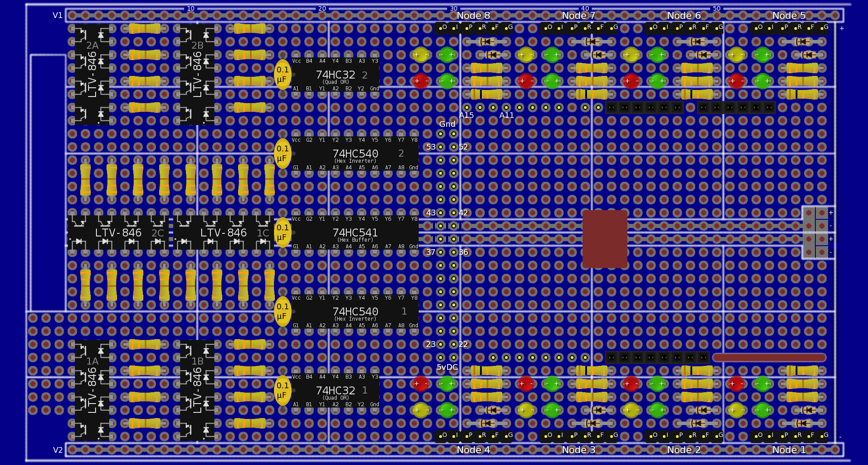Image resolution: width=868 pixels, height=465 pixels.
Task: Click pin number 52 label
Action: coord(463,147)
